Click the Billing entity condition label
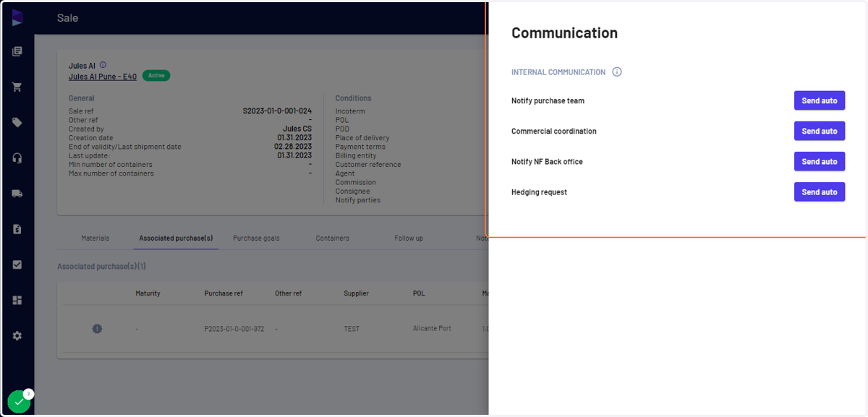Image resolution: width=868 pixels, height=417 pixels. tap(356, 155)
